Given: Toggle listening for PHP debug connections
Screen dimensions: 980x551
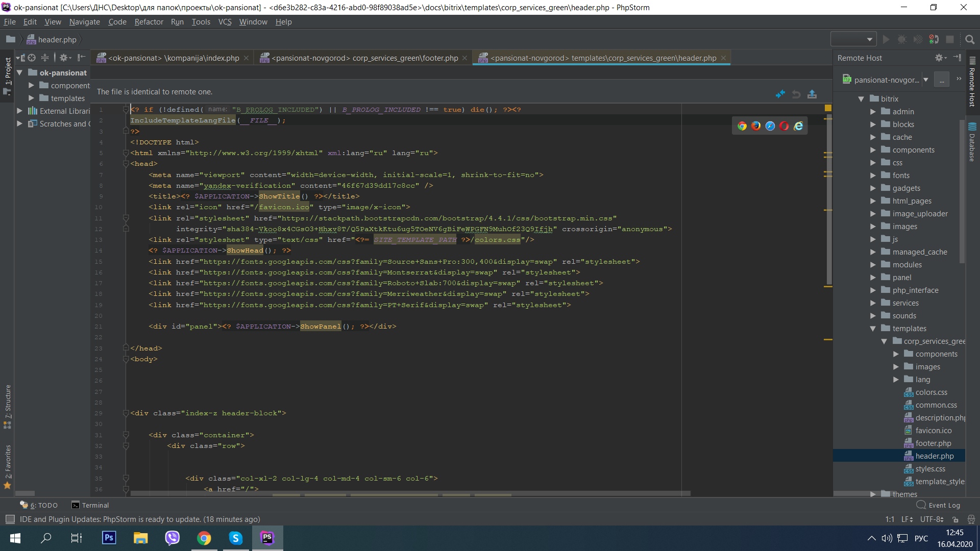Looking at the screenshot, I should 934,39.
